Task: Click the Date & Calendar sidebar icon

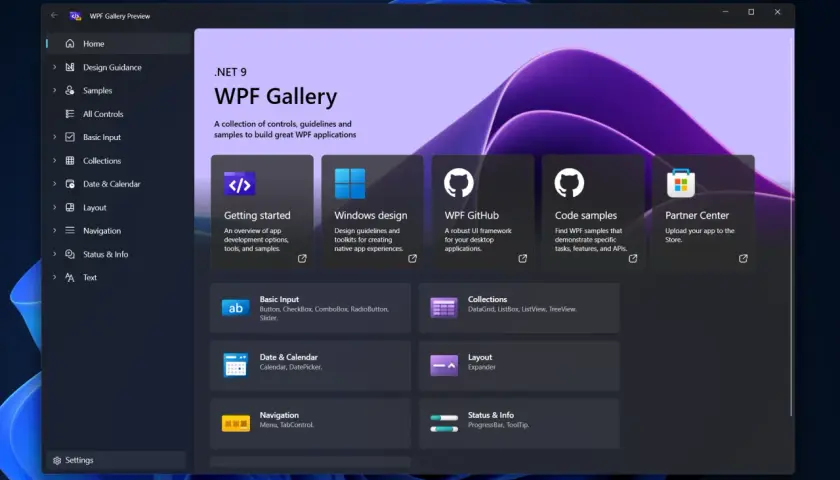Action: 70,184
